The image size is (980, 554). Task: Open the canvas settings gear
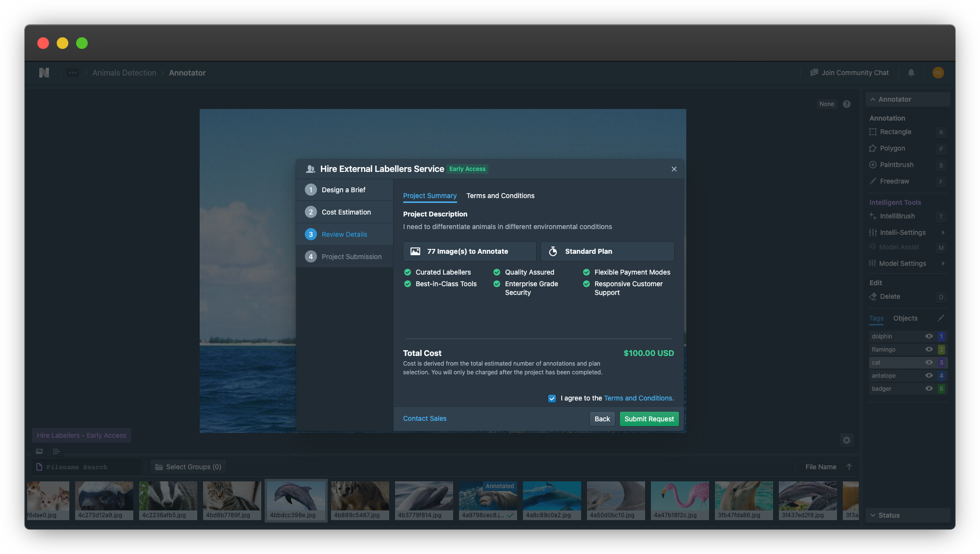(847, 440)
